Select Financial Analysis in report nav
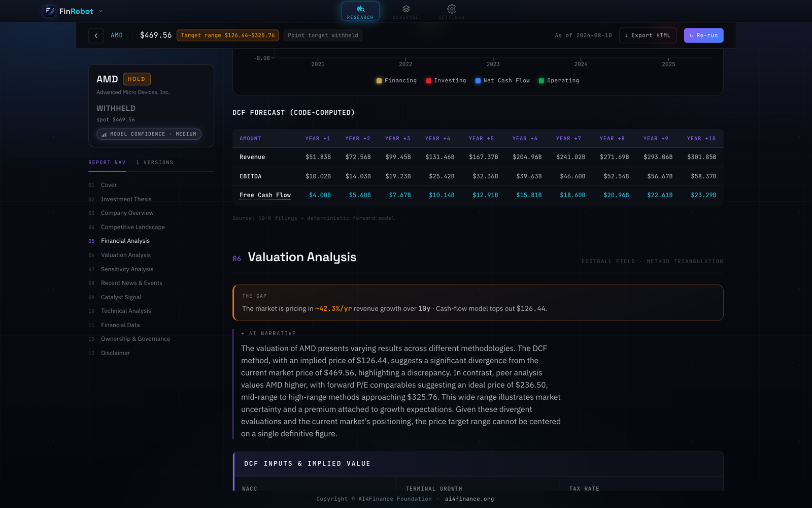The image size is (812, 508). point(125,241)
